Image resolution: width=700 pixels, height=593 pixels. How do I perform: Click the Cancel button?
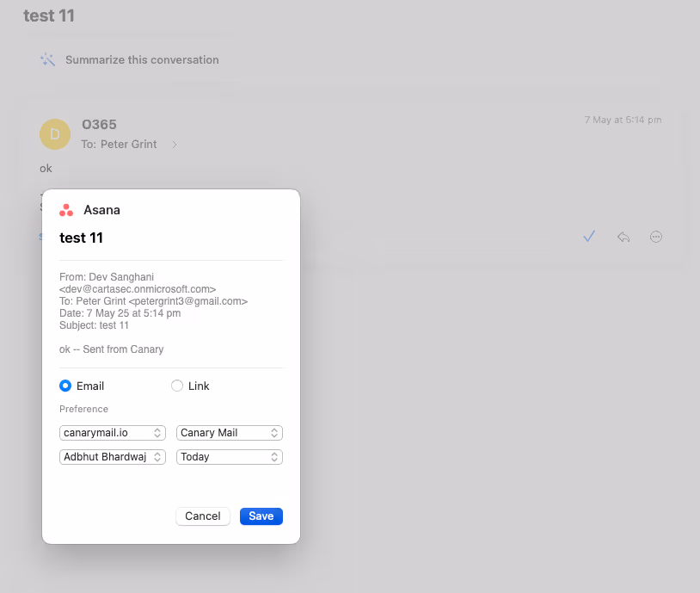point(203,516)
